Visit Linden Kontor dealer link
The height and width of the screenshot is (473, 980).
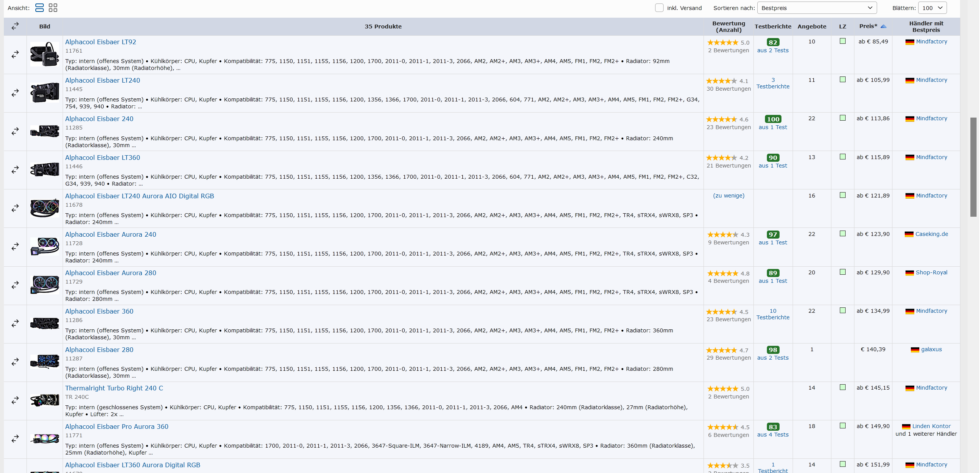point(931,426)
